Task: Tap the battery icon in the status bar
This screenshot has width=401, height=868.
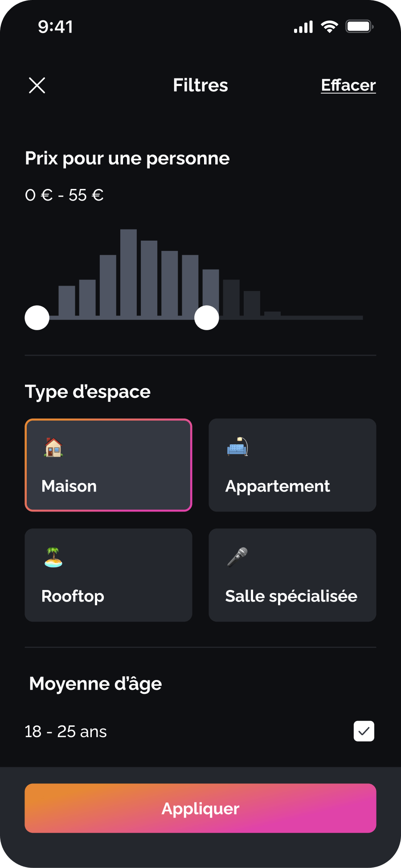Action: tap(360, 27)
